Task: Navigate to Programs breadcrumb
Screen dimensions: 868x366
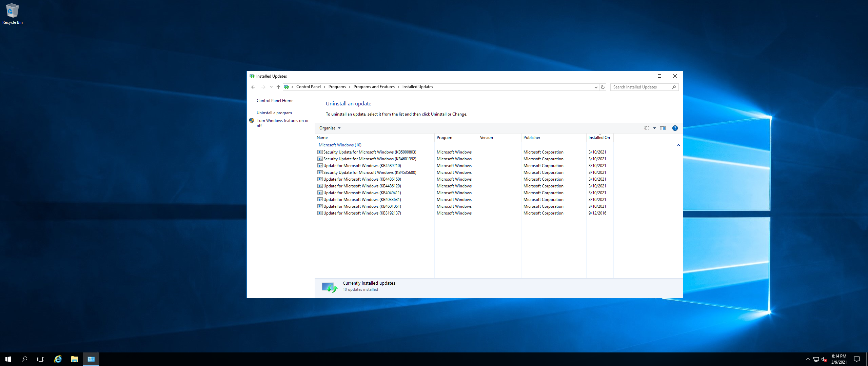Action: point(337,87)
